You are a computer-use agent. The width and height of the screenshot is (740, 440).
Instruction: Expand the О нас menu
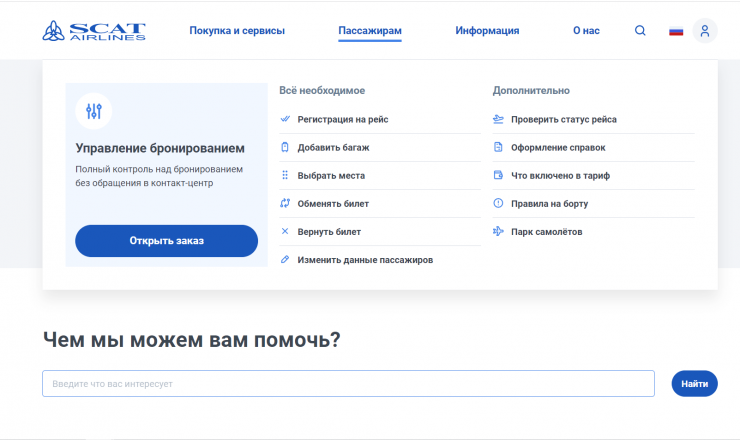(586, 31)
